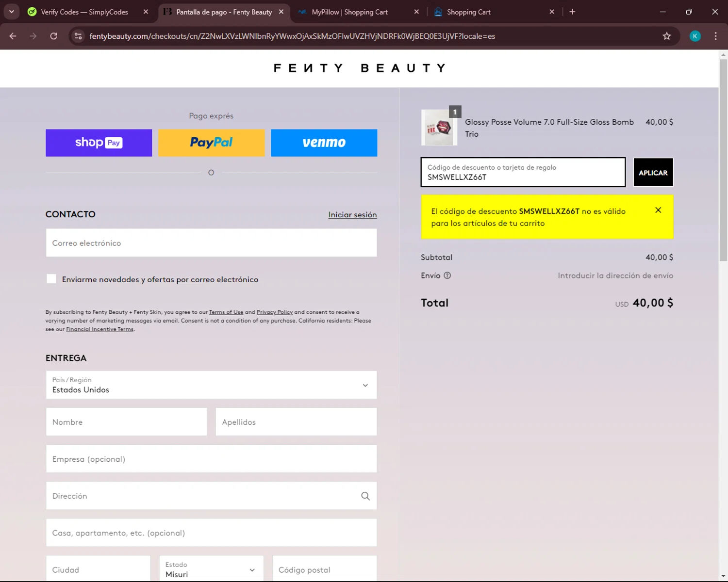The height and width of the screenshot is (582, 728).
Task: Minimize the Chrome window
Action: point(662,12)
